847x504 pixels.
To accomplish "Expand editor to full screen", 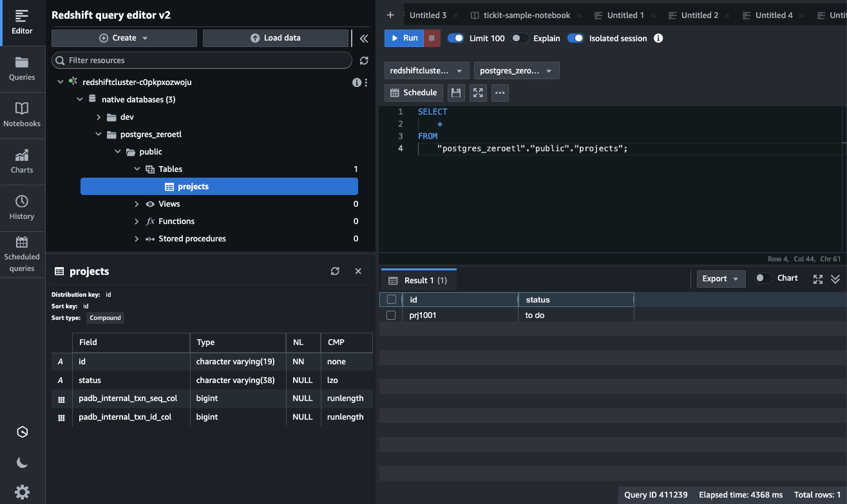I will [x=478, y=93].
